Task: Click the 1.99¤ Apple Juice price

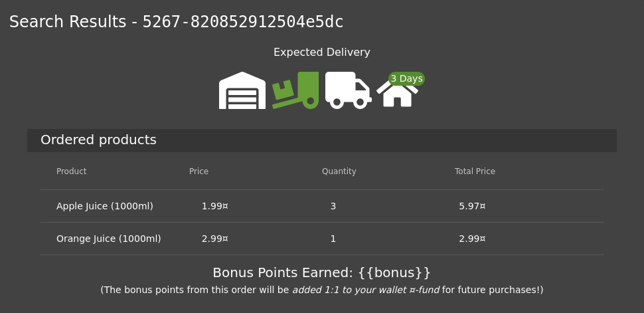Action: coord(215,206)
